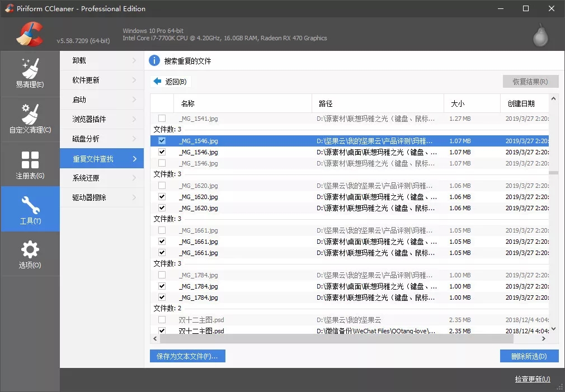Check the first _MG_1541.jpg checkbox
The image size is (565, 392).
point(162,118)
